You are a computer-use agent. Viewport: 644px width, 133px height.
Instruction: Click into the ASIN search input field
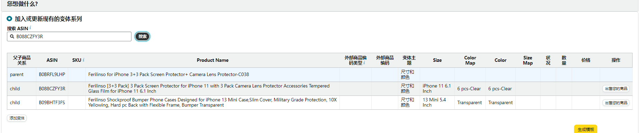[69, 36]
